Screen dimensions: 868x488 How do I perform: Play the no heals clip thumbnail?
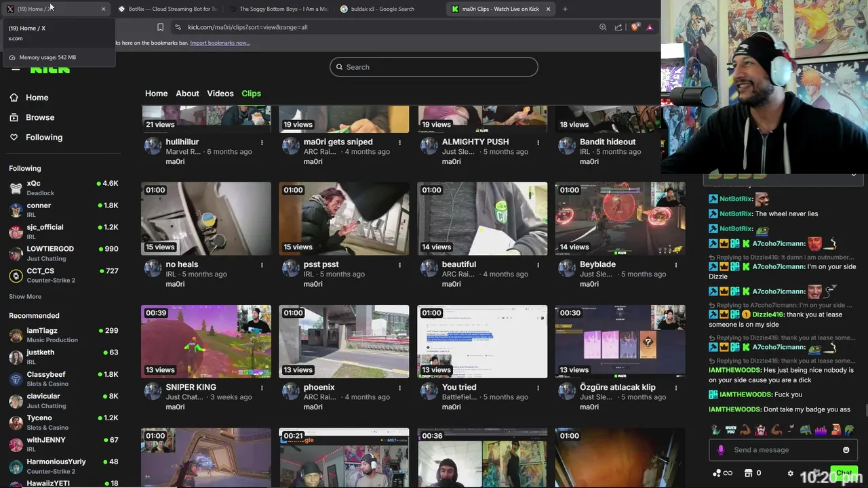(x=205, y=218)
